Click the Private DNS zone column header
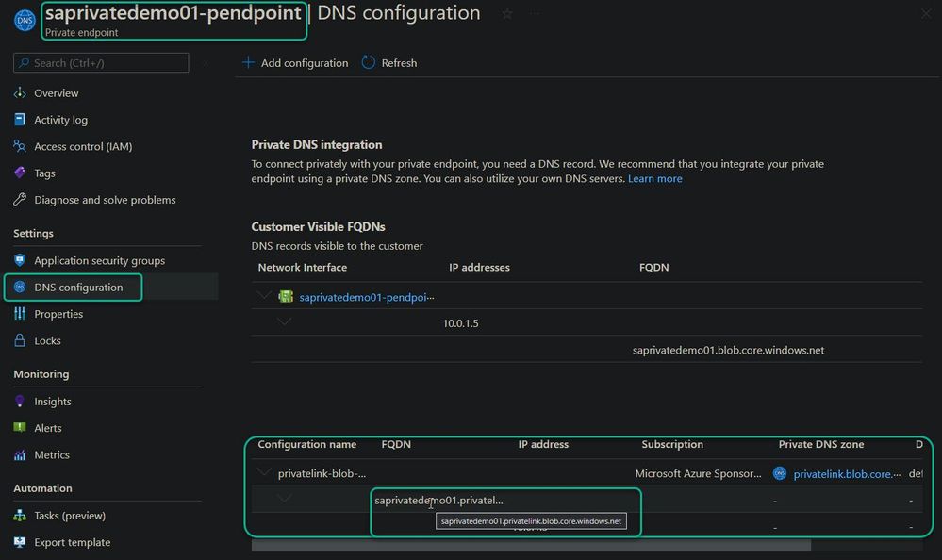942x560 pixels. pyautogui.click(x=821, y=444)
